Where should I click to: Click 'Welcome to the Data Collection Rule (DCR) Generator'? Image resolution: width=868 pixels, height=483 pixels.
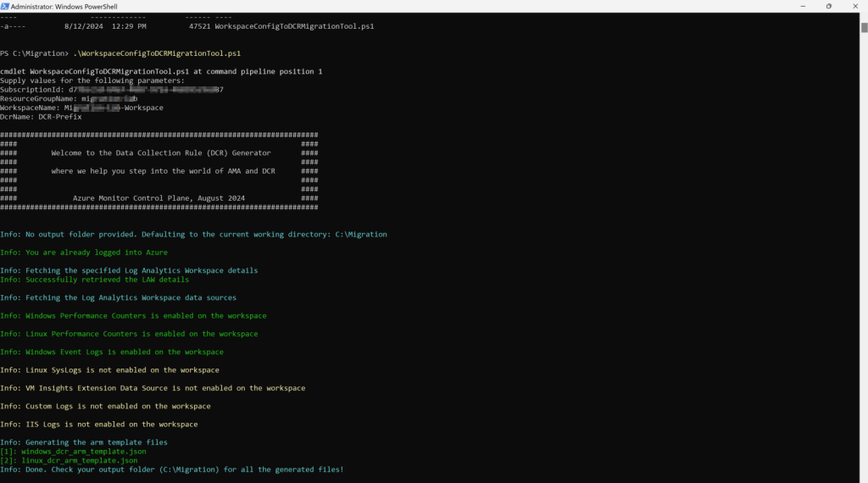point(161,153)
